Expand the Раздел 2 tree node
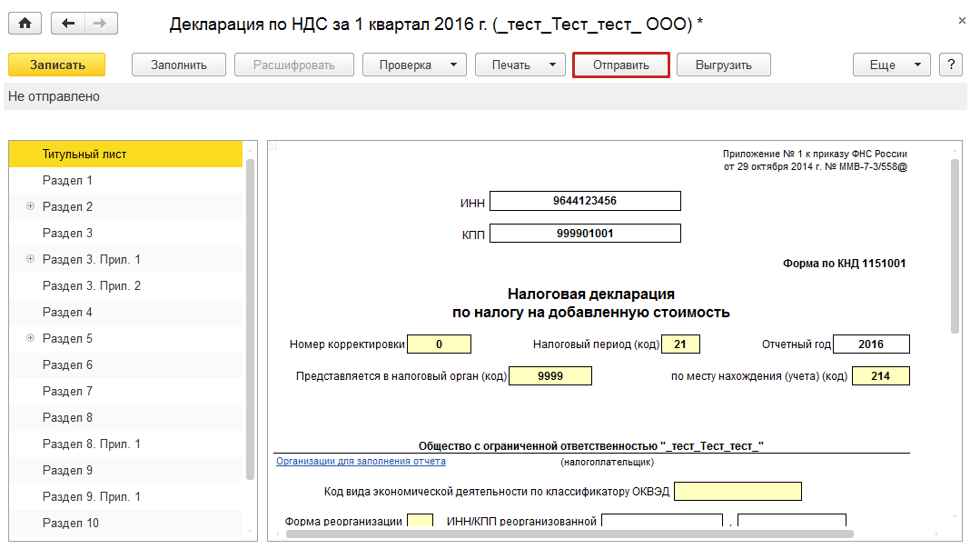 coord(30,207)
